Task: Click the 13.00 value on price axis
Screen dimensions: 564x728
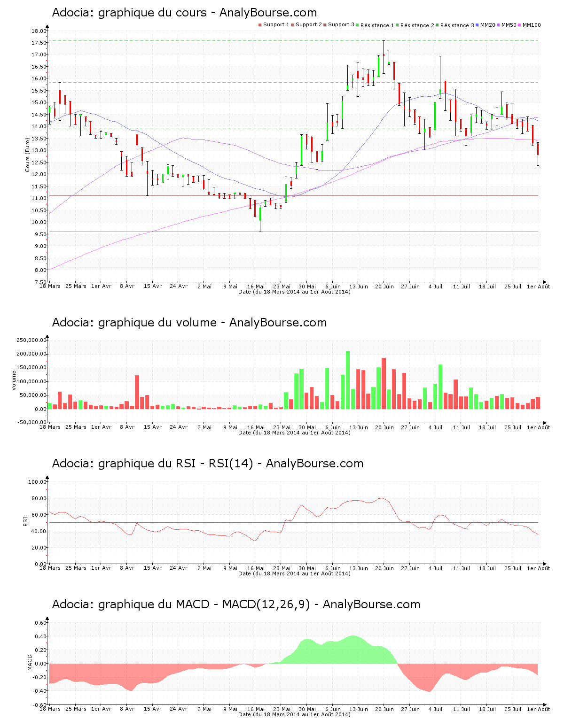Action: (39, 150)
